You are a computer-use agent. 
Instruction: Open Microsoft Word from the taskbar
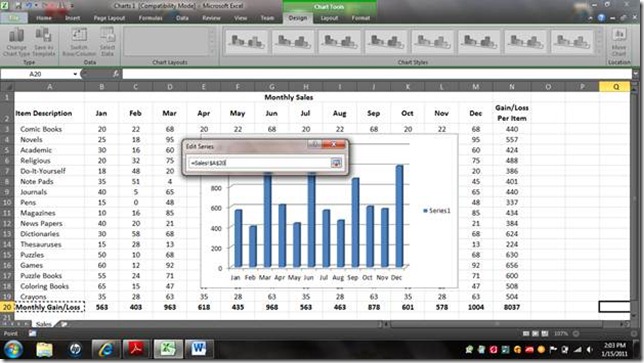(199, 349)
